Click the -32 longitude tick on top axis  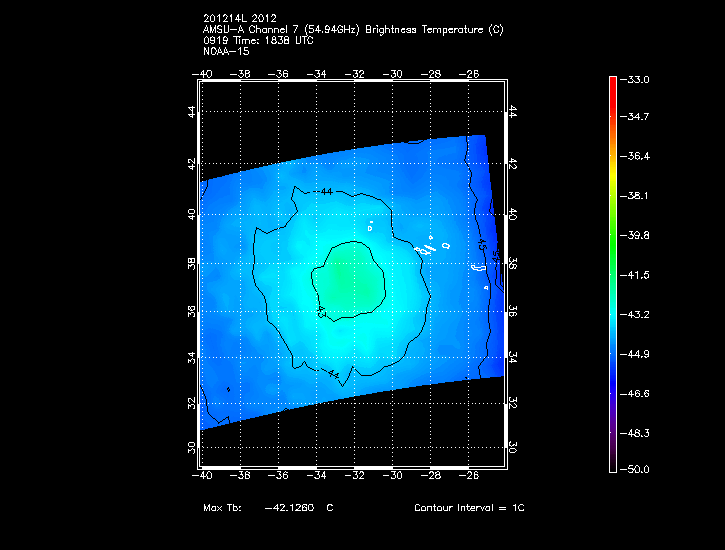[355, 73]
